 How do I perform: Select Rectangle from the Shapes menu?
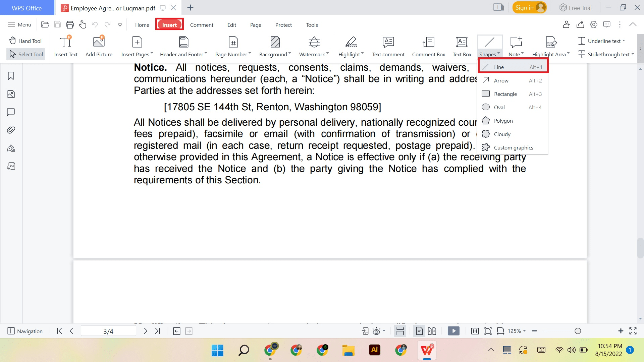pos(505,94)
